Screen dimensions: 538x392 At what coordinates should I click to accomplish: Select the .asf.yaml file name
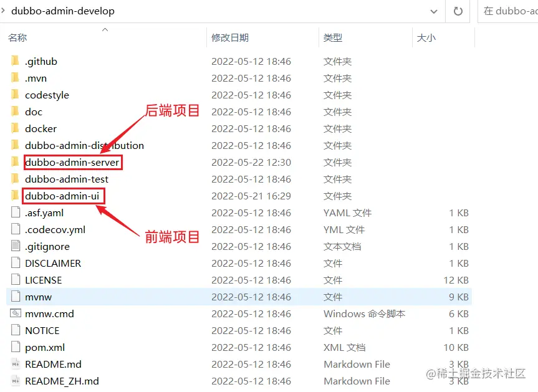[44, 213]
